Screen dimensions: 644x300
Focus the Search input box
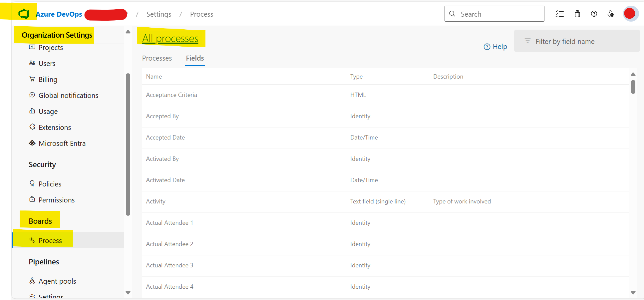coord(494,14)
